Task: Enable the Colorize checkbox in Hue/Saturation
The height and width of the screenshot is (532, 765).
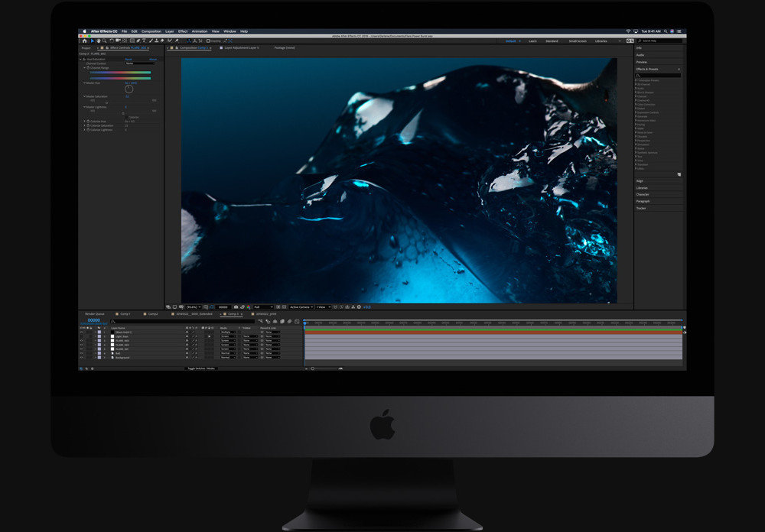Action: pyautogui.click(x=127, y=117)
